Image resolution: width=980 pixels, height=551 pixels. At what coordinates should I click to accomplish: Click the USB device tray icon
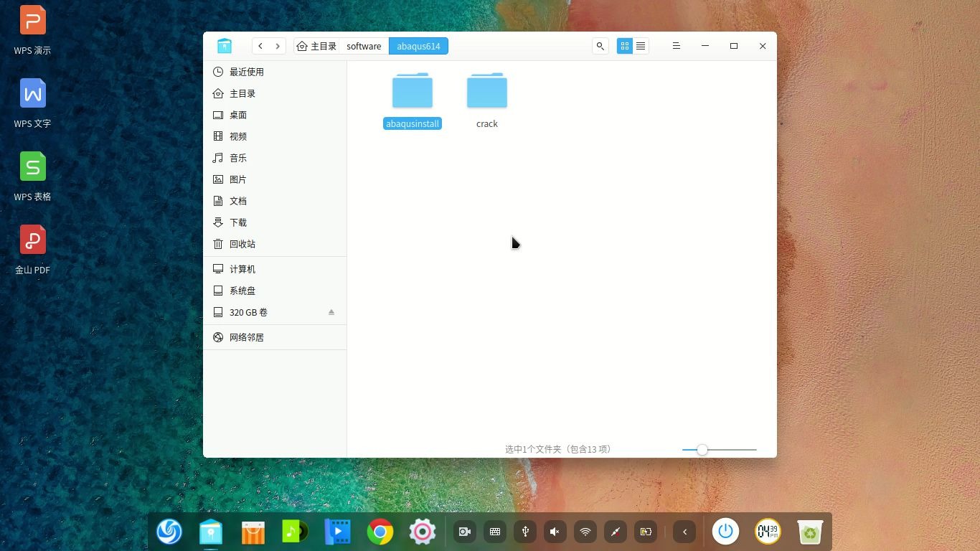coord(525,532)
